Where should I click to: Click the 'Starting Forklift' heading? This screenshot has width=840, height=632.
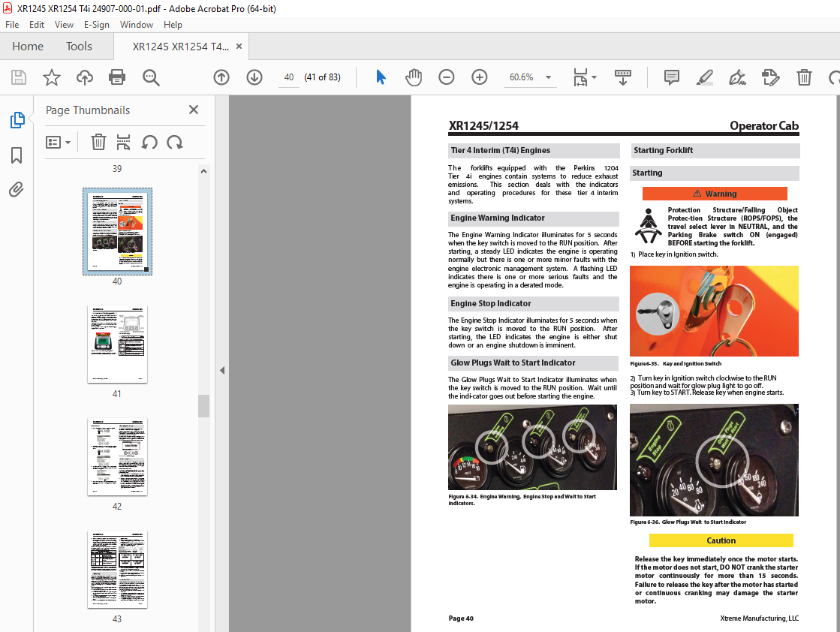point(663,151)
